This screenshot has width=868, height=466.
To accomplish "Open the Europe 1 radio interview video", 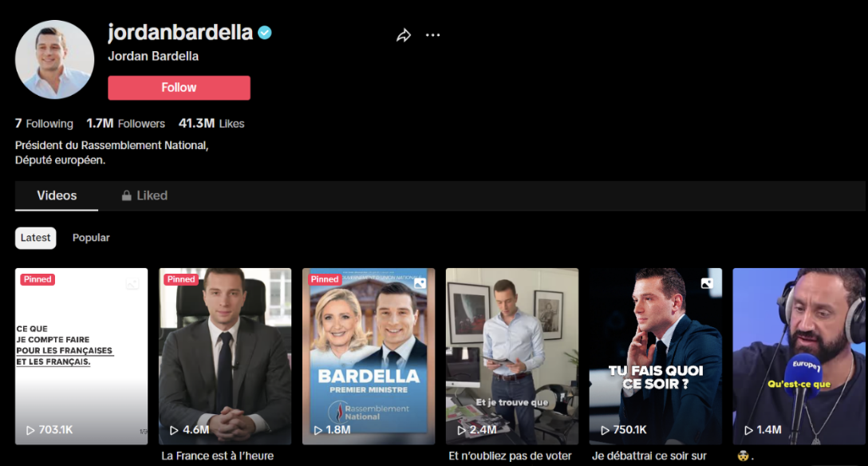I will pyautogui.click(x=799, y=357).
